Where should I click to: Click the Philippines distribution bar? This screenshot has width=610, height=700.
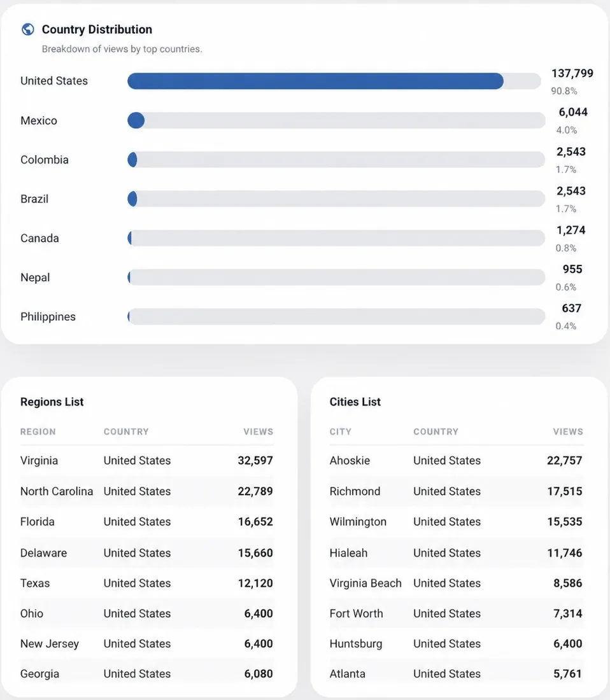pos(336,316)
